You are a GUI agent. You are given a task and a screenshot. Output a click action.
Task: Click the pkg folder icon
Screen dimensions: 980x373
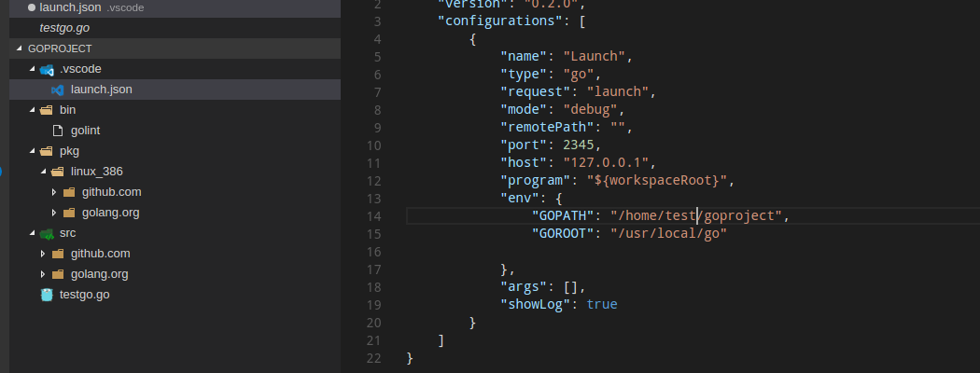coord(47,151)
